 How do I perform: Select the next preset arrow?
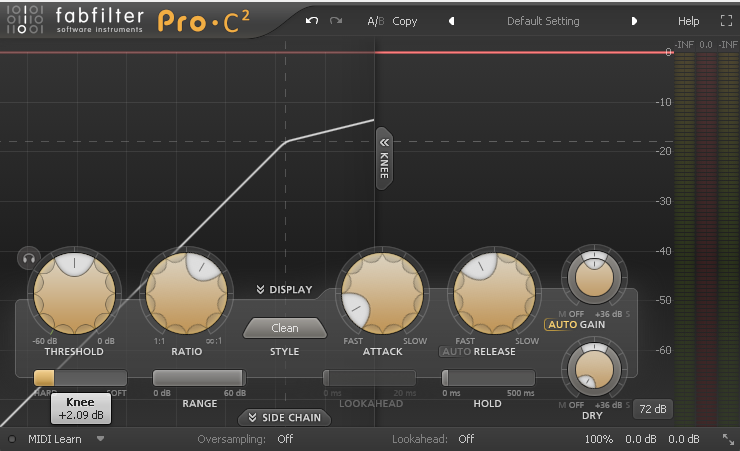[x=634, y=21]
